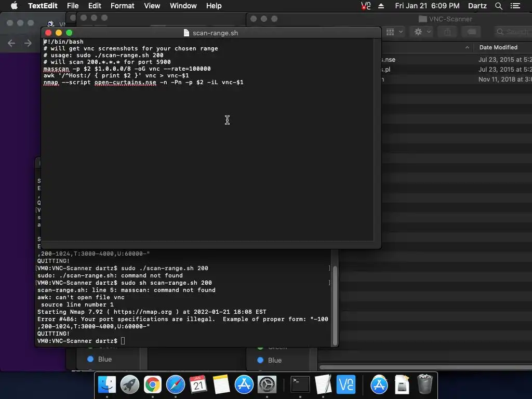532x399 pixels.
Task: Select the .pl file row in Finder
Action: coord(456,69)
